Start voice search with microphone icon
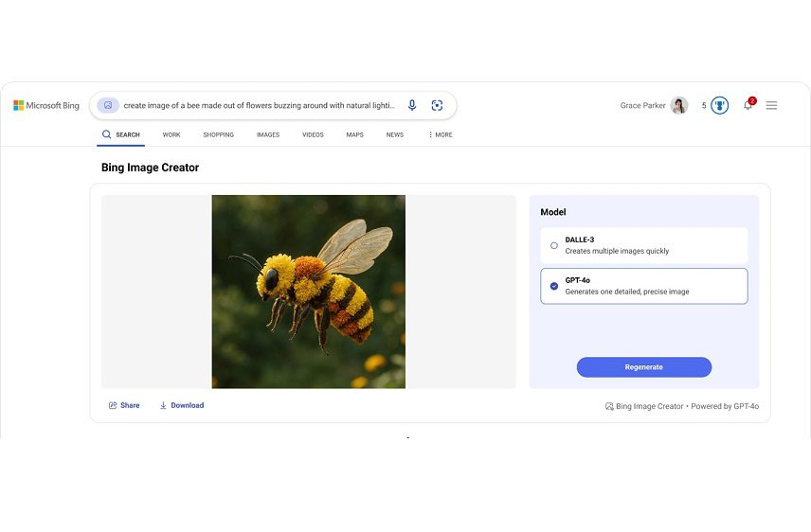Screen dimensions: 811x532 pyautogui.click(x=412, y=106)
